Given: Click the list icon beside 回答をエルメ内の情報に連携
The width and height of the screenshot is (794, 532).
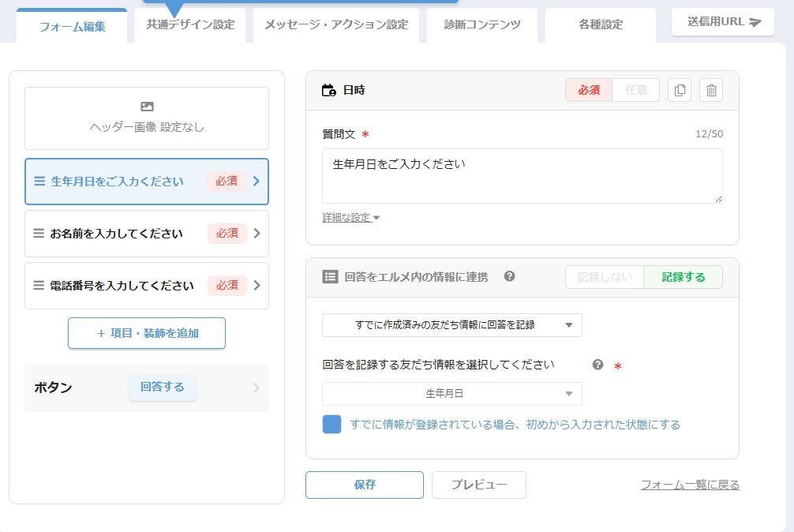Looking at the screenshot, I should coord(330,276).
